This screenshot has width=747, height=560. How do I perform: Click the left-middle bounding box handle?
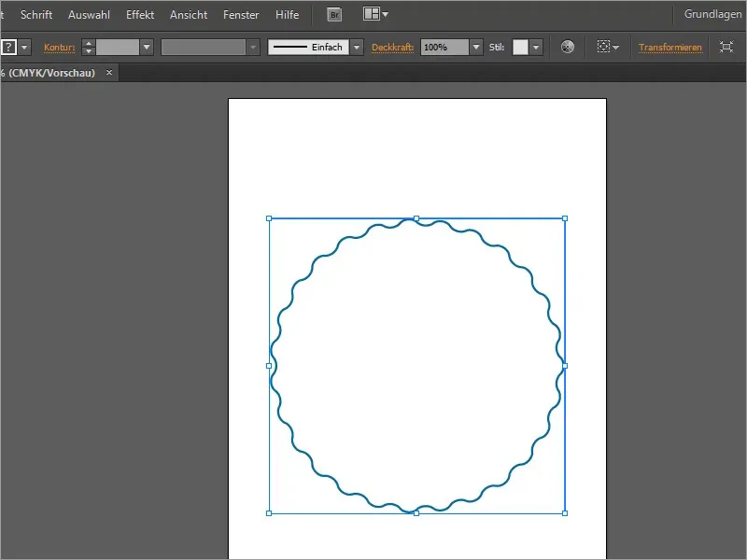[269, 366]
